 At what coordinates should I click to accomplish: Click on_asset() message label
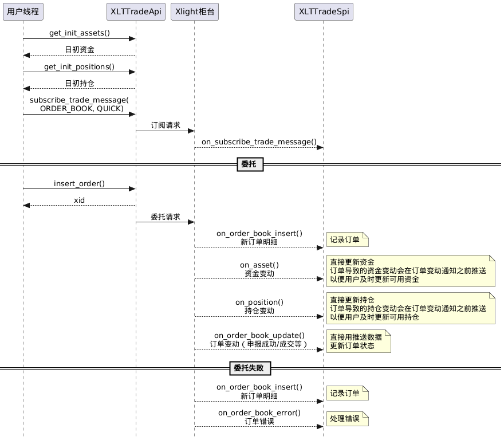click(x=259, y=265)
